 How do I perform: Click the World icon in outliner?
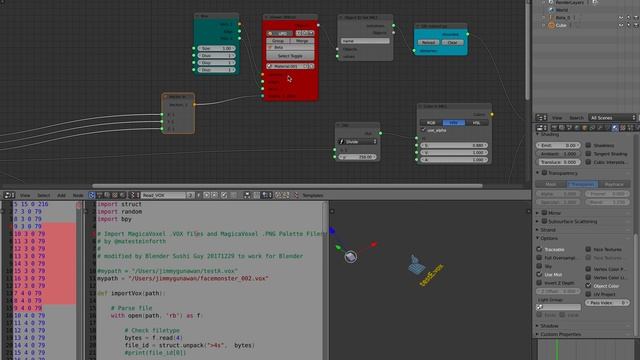tap(551, 10)
